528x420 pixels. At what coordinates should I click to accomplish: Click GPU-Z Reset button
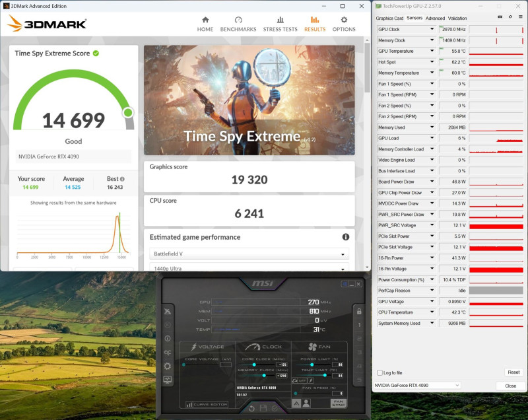(x=513, y=372)
